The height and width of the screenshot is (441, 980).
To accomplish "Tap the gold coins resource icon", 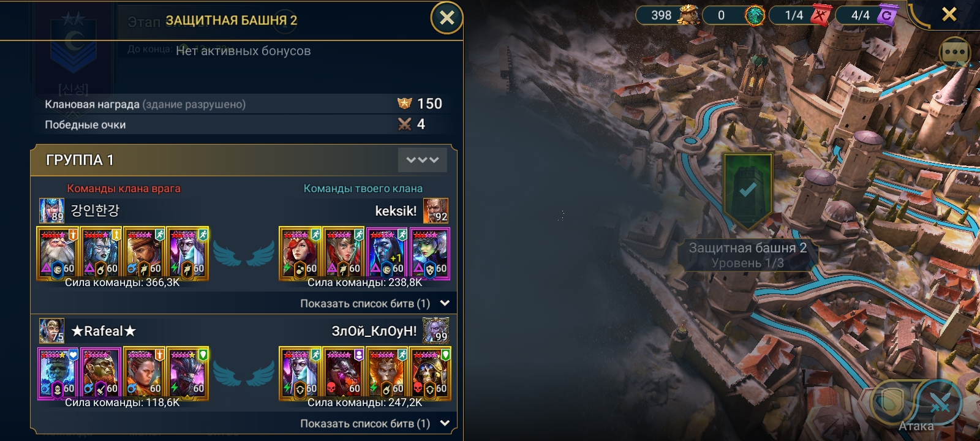I will click(x=688, y=15).
